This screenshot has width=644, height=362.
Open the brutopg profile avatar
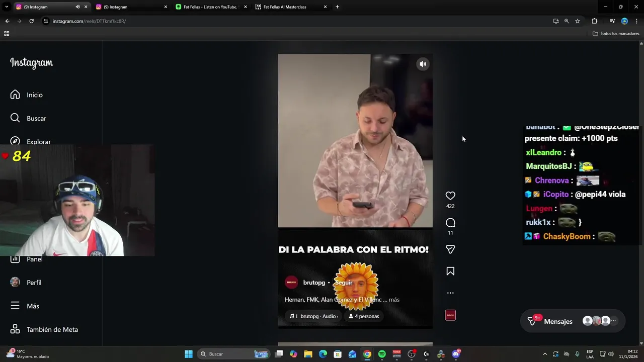tap(291, 283)
